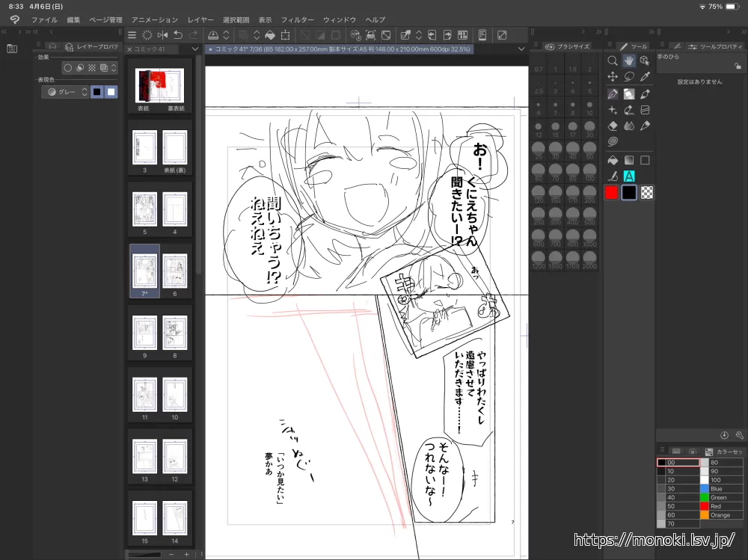Toggle the lock icon in tool property panel
The height and width of the screenshot is (560, 748).
click(739, 67)
